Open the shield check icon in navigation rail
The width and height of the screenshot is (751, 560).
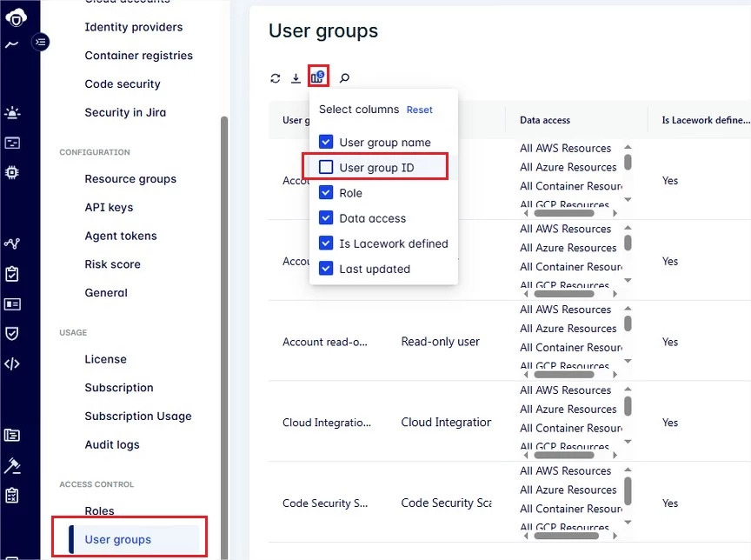pyautogui.click(x=12, y=334)
